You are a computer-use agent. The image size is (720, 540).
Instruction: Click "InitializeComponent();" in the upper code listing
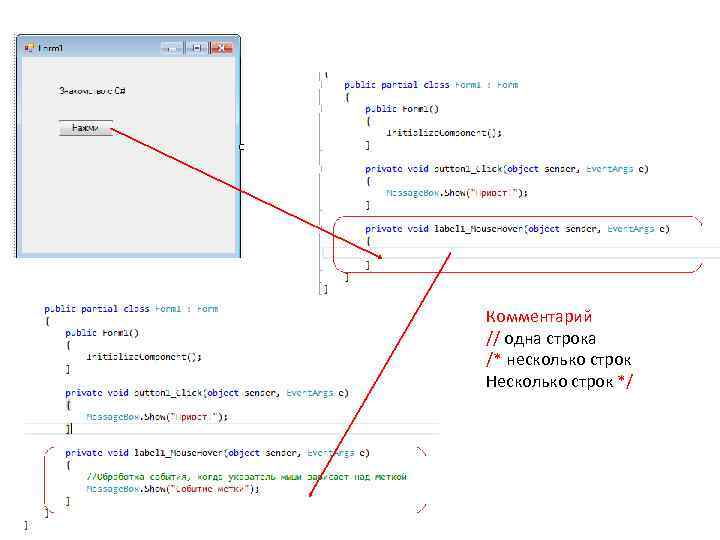tap(444, 133)
